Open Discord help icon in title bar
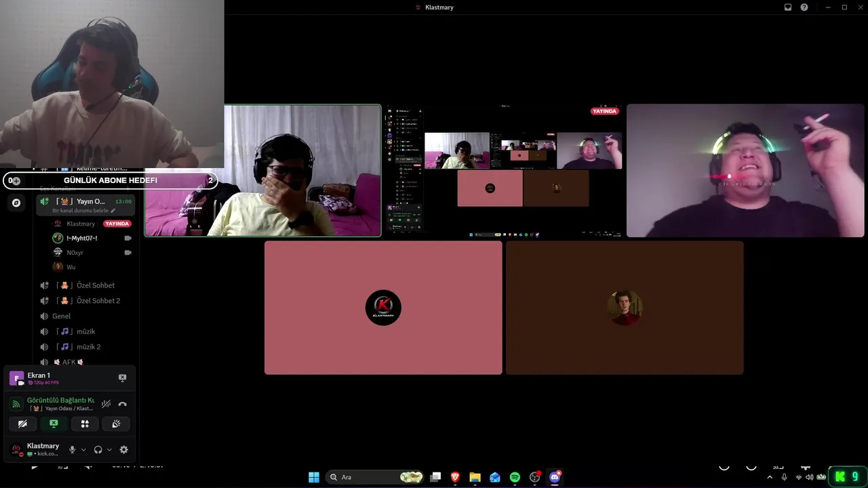Viewport: 868px width, 488px height. 804,7
